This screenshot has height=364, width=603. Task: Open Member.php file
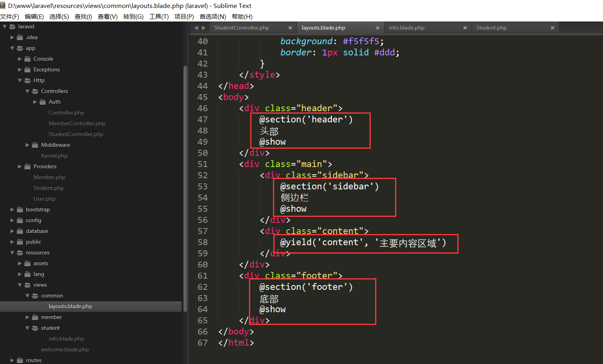click(49, 177)
